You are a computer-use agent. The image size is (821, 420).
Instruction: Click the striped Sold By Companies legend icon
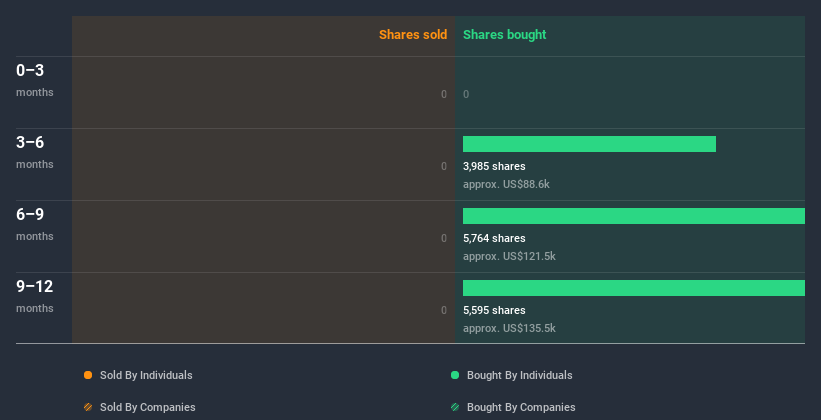pyautogui.click(x=88, y=407)
